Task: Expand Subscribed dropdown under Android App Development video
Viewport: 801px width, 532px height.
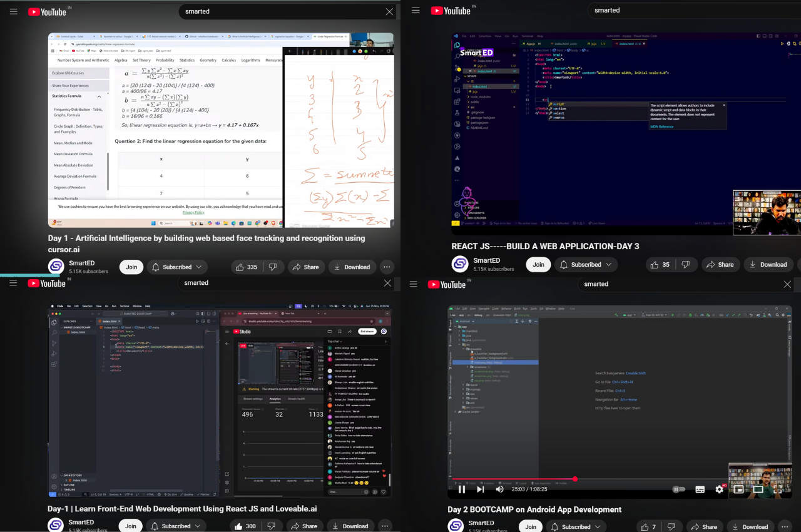Action: point(575,527)
